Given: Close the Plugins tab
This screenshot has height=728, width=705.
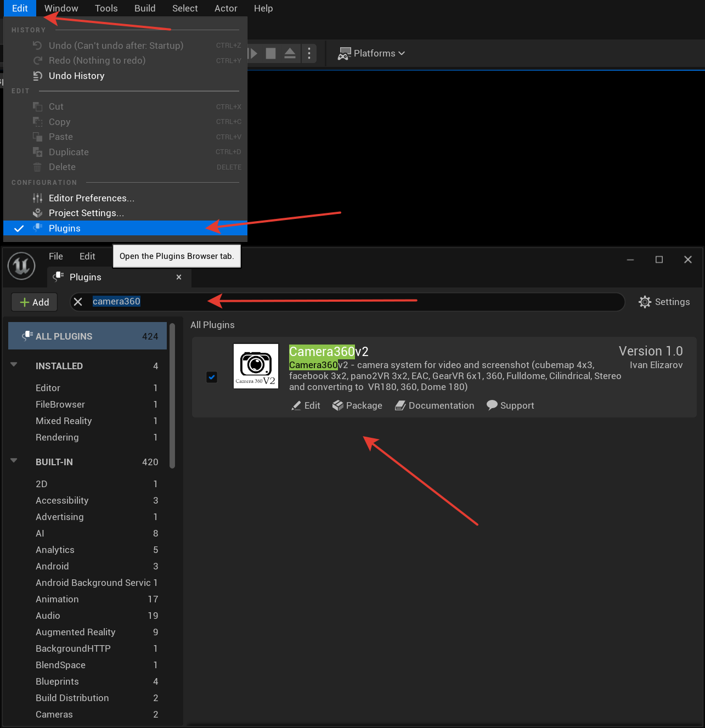Looking at the screenshot, I should coord(179,277).
